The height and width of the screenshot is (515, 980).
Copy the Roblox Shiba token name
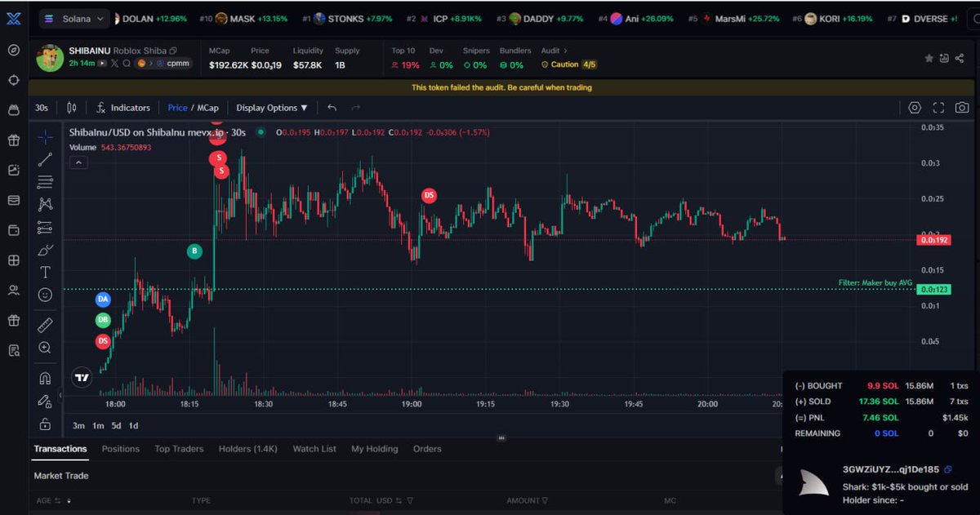[x=173, y=51]
